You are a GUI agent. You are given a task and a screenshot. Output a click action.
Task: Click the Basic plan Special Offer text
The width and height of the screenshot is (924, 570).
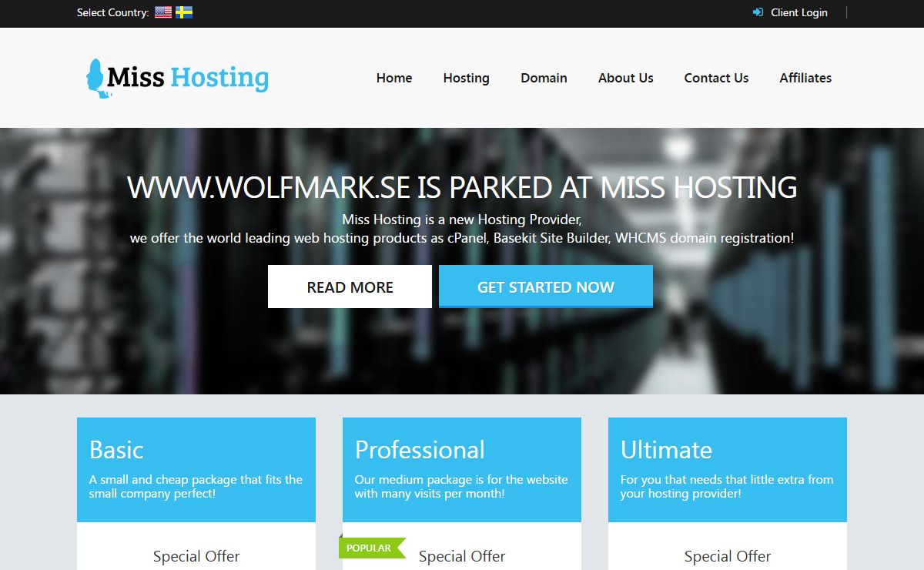(196, 556)
